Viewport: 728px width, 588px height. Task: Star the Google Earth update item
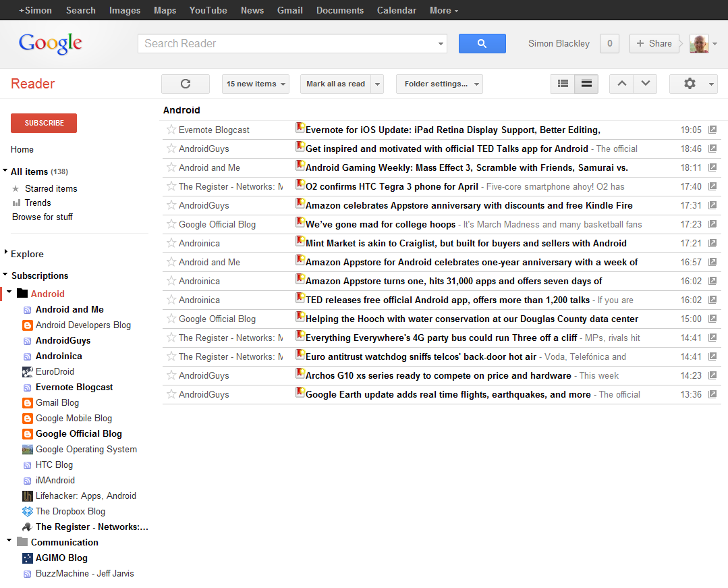pos(171,394)
